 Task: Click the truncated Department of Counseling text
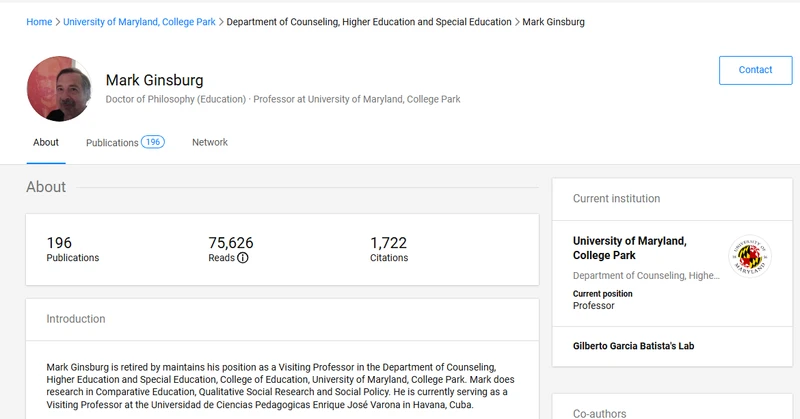[646, 276]
